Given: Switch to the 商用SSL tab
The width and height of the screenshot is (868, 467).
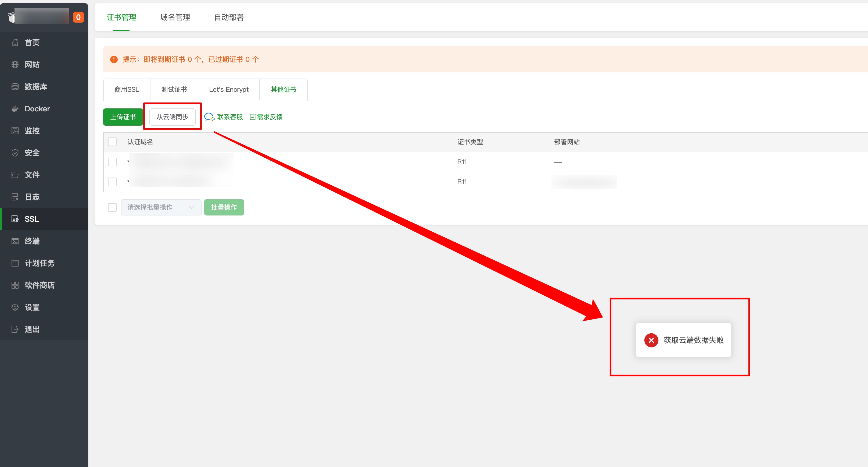Looking at the screenshot, I should tap(127, 89).
